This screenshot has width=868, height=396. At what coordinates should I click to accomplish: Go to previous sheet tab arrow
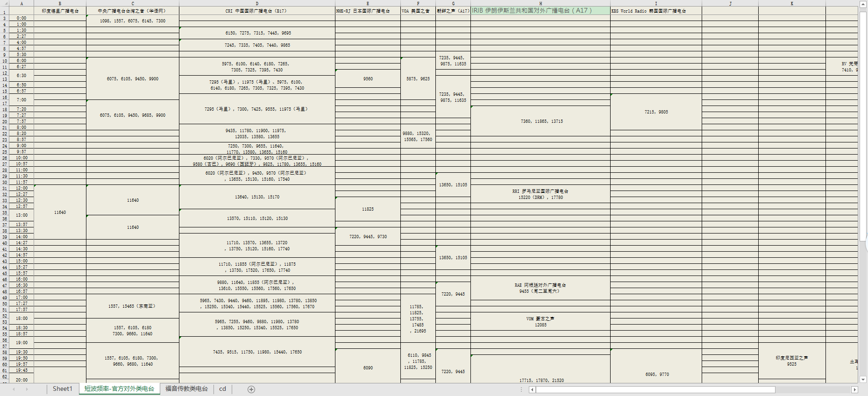coord(14,389)
